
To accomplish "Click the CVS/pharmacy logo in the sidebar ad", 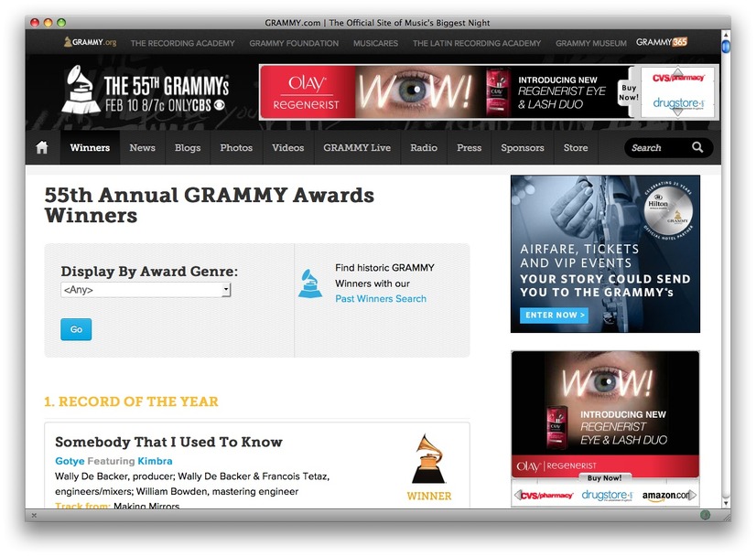I will [546, 496].
